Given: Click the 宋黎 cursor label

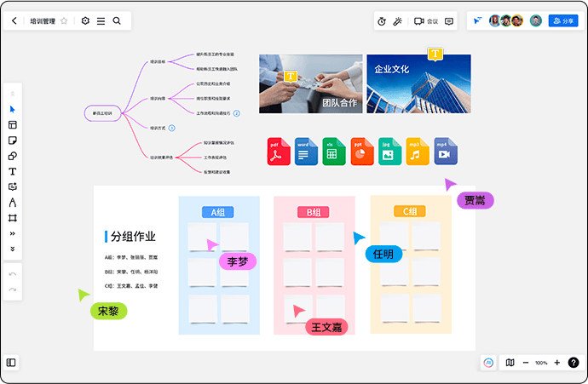Looking at the screenshot, I should click(109, 311).
